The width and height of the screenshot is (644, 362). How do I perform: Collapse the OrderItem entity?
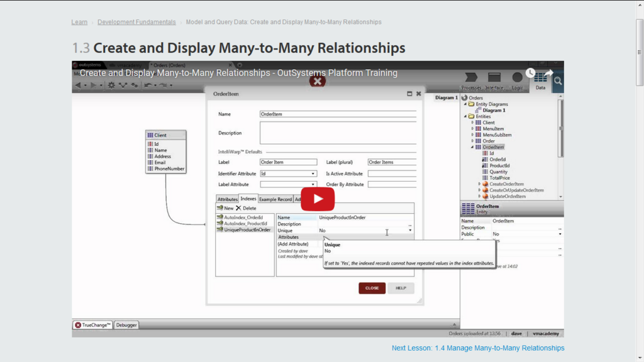(x=472, y=147)
